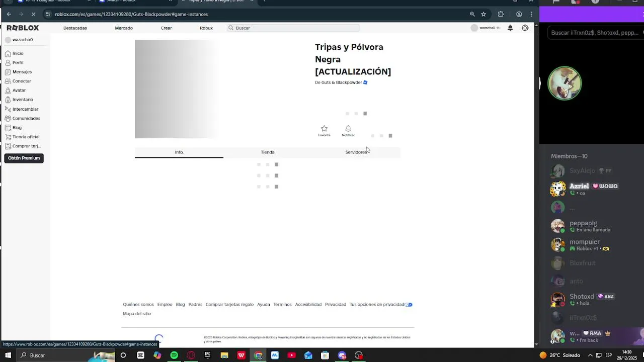This screenshot has height=362, width=644.
Task: Open Chrome's three-dot menu
Action: tap(531, 14)
